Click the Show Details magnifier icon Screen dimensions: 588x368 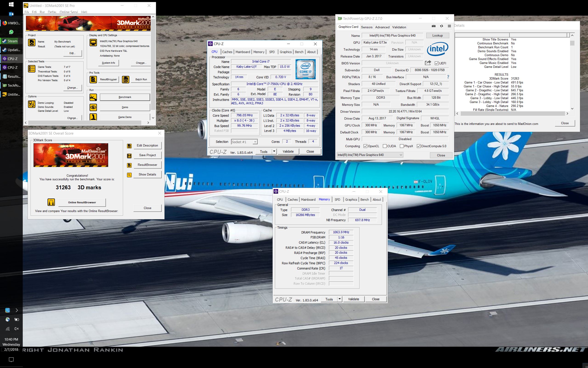[x=129, y=175]
